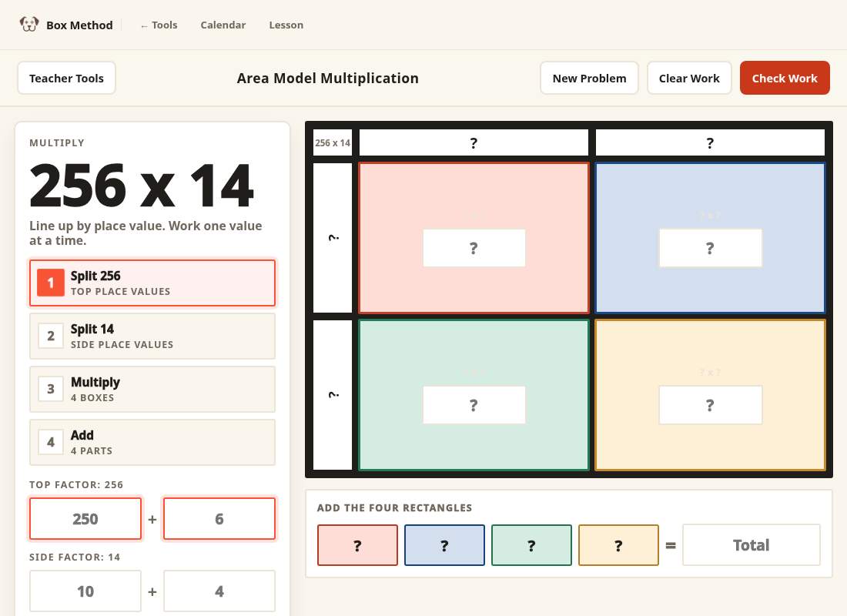Fill in the green rectangle answer field

tap(474, 405)
